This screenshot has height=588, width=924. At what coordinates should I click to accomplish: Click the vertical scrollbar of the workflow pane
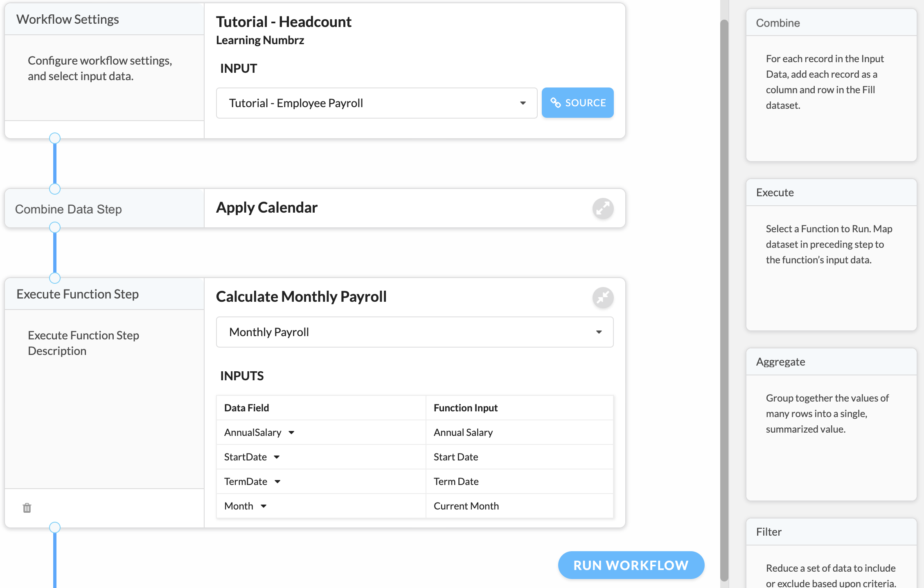pyautogui.click(x=724, y=300)
